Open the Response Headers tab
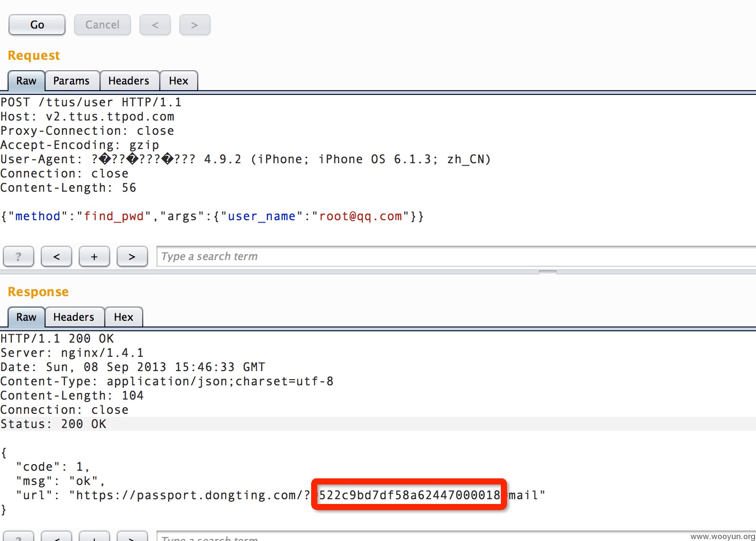 74,317
